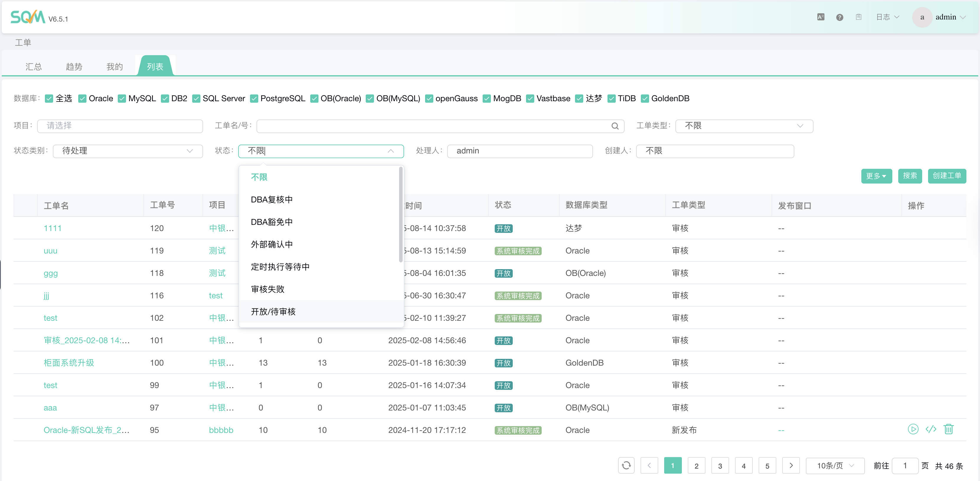Open the 10条/页 page size dropdown

tap(835, 466)
